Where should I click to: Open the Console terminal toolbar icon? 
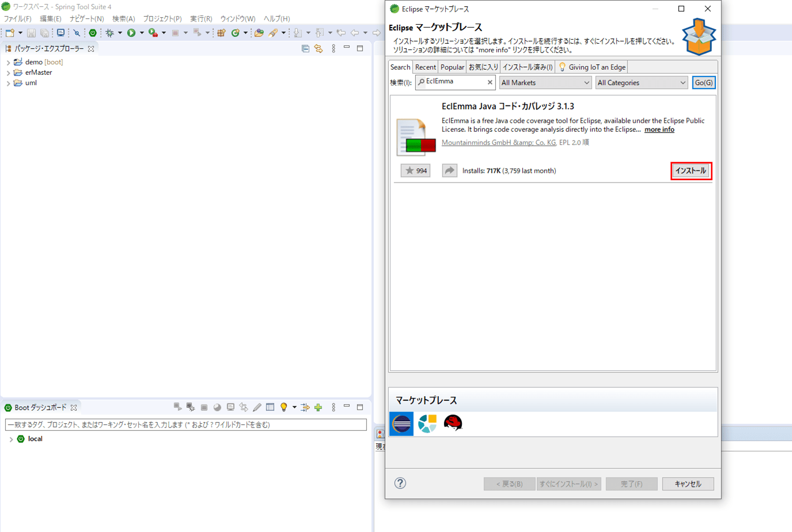pos(60,33)
